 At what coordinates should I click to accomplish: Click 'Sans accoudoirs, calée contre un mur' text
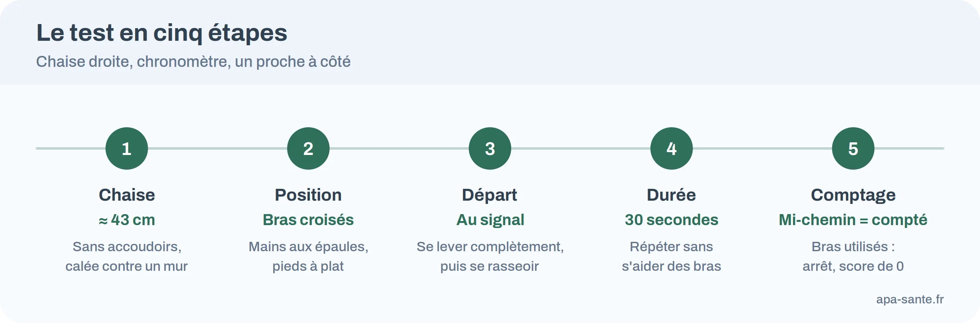[127, 257]
